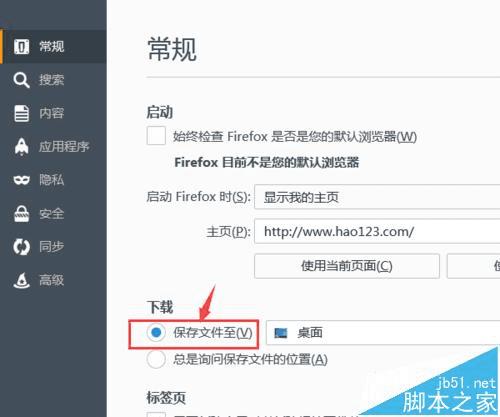Expand the 启动 Firefox 时 dropdown
Image resolution: width=500 pixels, height=417 pixels.
377,197
